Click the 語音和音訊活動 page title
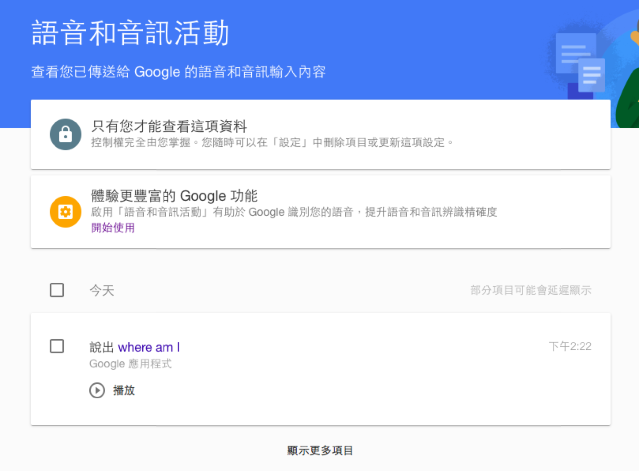The height and width of the screenshot is (471, 639). coord(130,33)
